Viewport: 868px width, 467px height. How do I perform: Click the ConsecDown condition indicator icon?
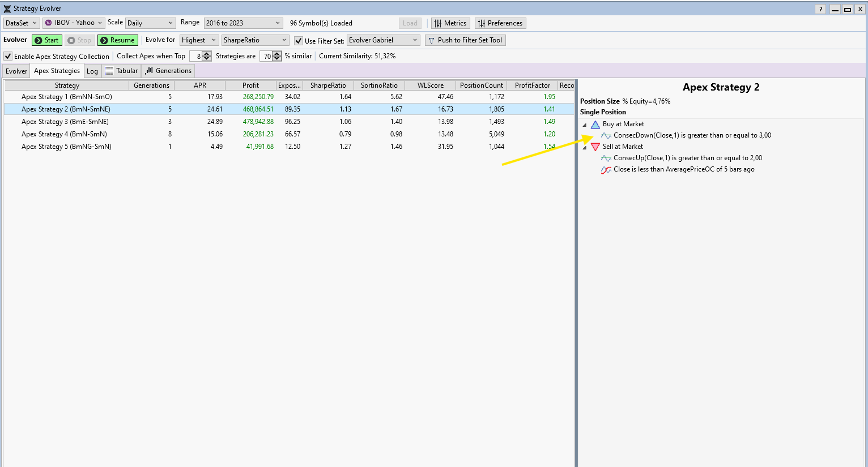pos(606,135)
